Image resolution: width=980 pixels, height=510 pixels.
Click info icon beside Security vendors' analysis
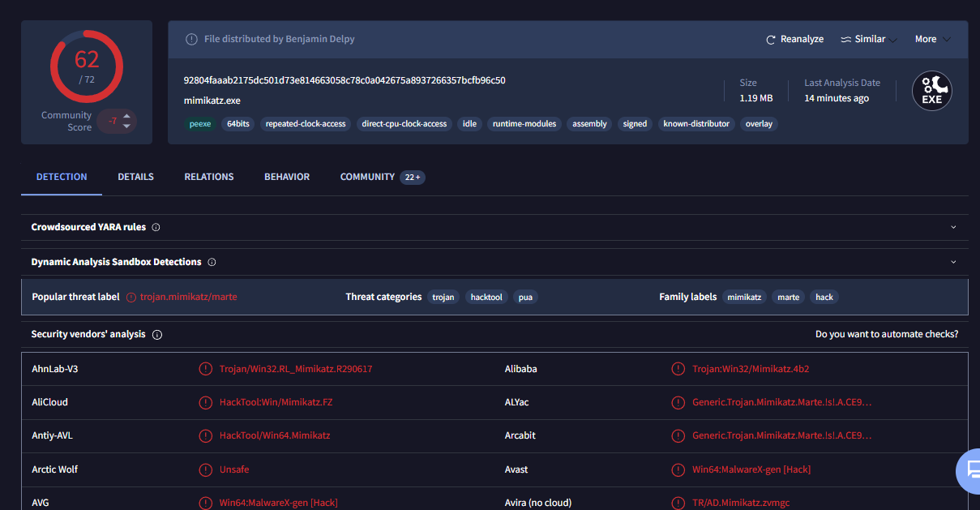(157, 334)
